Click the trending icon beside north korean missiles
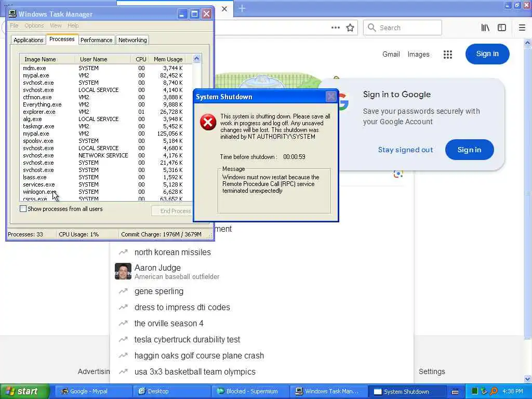Screen dimensions: 532x399 (x=123, y=252)
